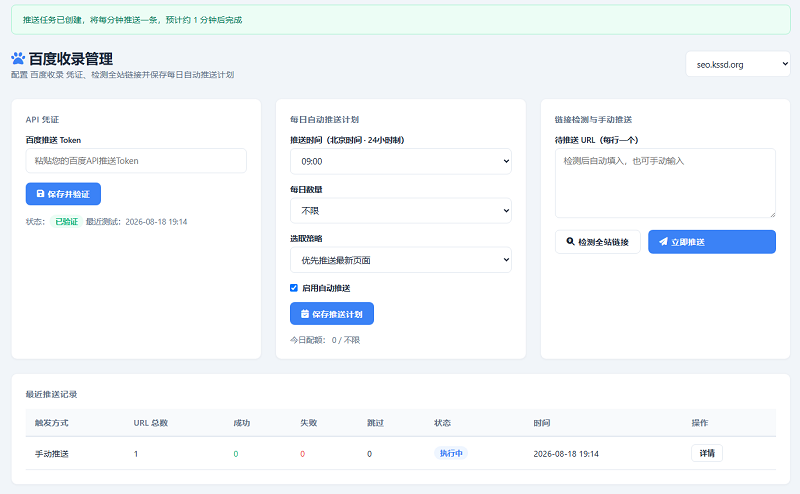Click the 保存推送计划 button
This screenshot has height=494, width=800.
pyautogui.click(x=332, y=314)
